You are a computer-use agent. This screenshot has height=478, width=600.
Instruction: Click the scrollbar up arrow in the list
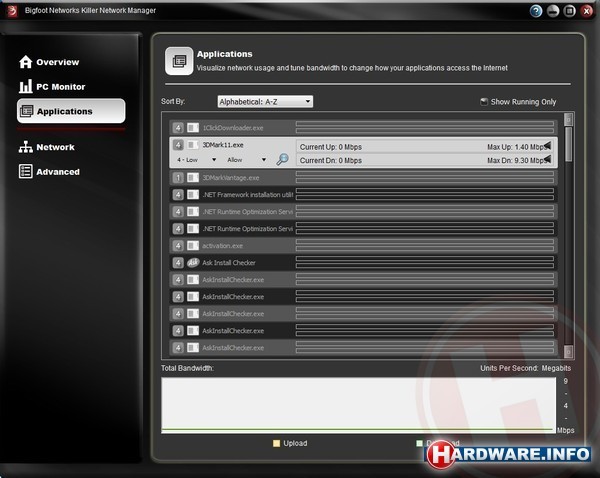coord(569,120)
